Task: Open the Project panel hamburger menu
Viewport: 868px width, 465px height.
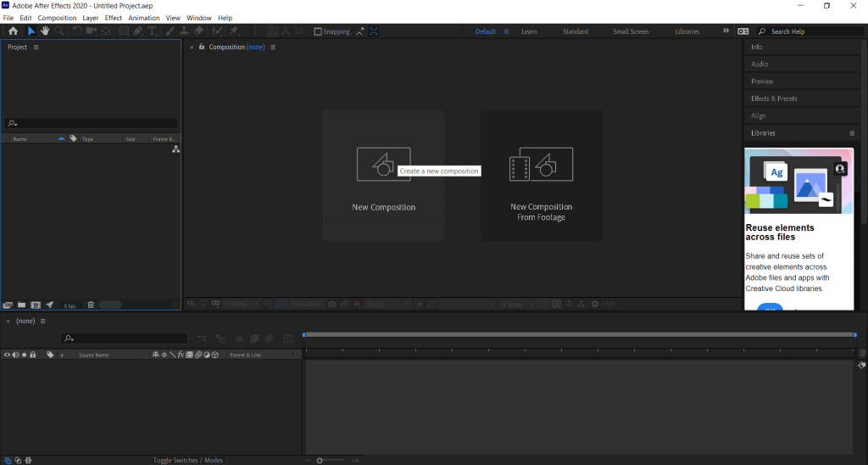Action: tap(36, 48)
